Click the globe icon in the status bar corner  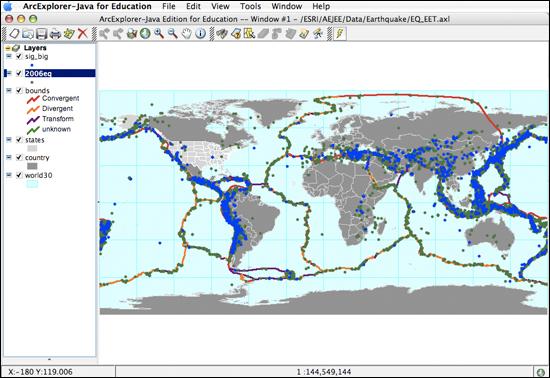(541, 372)
